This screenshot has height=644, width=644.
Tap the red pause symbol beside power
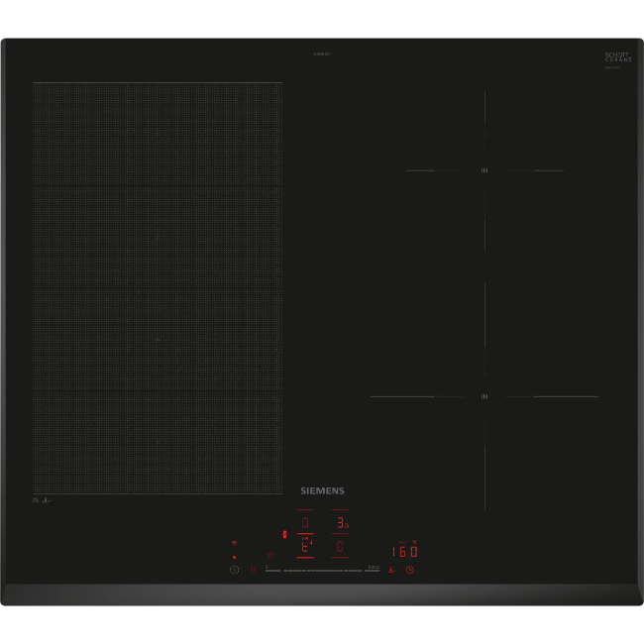[253, 570]
